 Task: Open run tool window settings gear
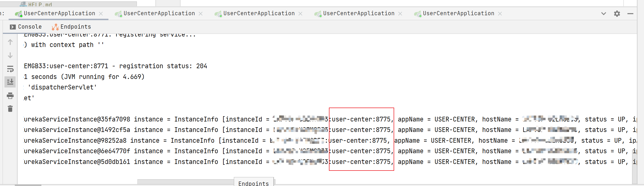coord(617,14)
